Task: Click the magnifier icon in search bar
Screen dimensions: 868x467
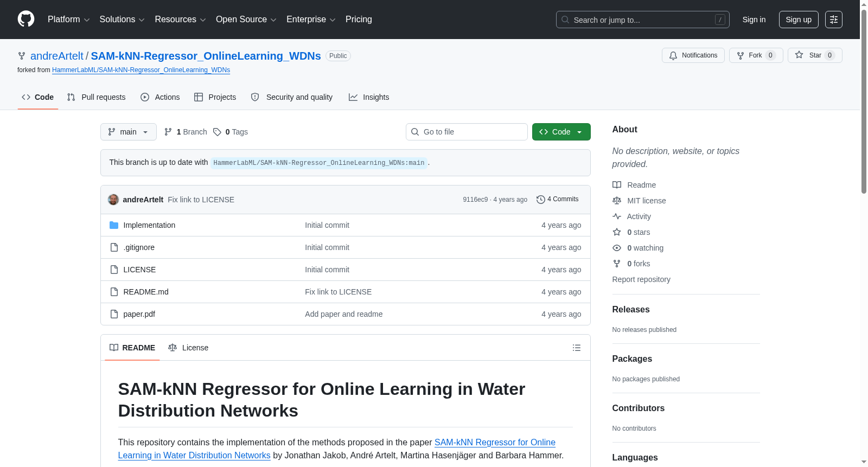Action: 565,20
